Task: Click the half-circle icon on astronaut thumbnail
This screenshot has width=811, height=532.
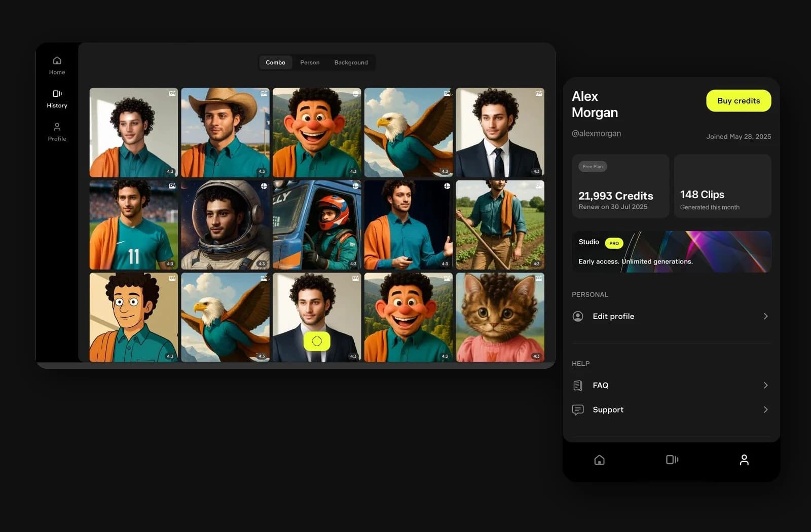Action: (264, 186)
